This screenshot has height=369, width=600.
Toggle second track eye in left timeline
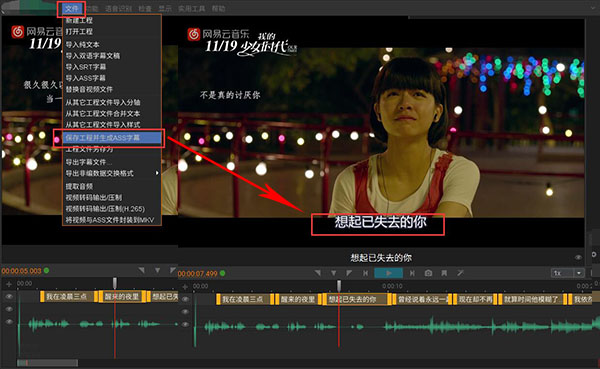point(9,309)
